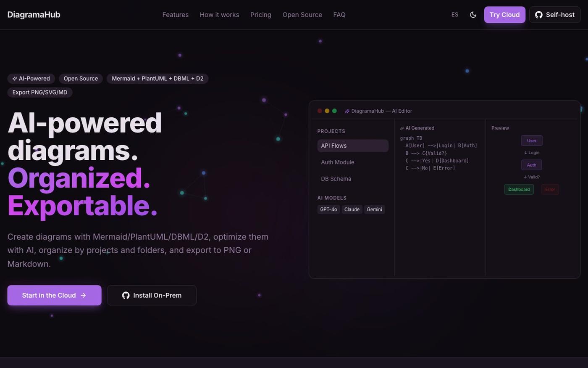Click the AI-Powered badge
This screenshot has width=588, height=368.
pyautogui.click(x=31, y=79)
